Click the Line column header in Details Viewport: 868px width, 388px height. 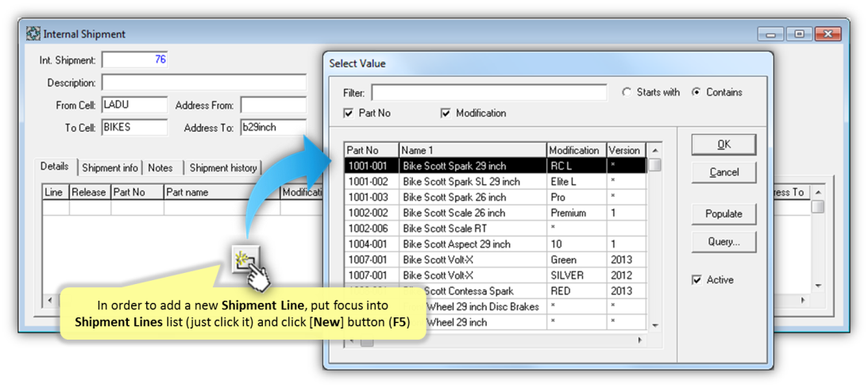coord(56,192)
